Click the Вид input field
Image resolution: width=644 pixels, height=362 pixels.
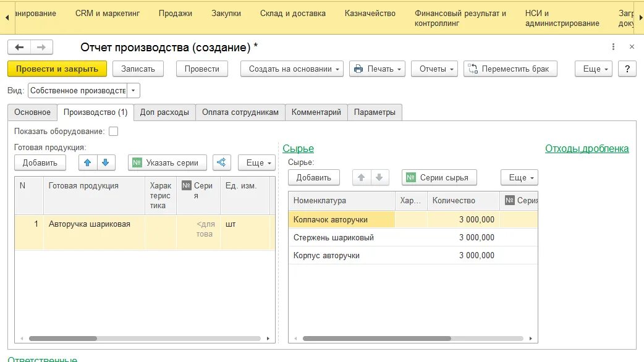pyautogui.click(x=78, y=91)
